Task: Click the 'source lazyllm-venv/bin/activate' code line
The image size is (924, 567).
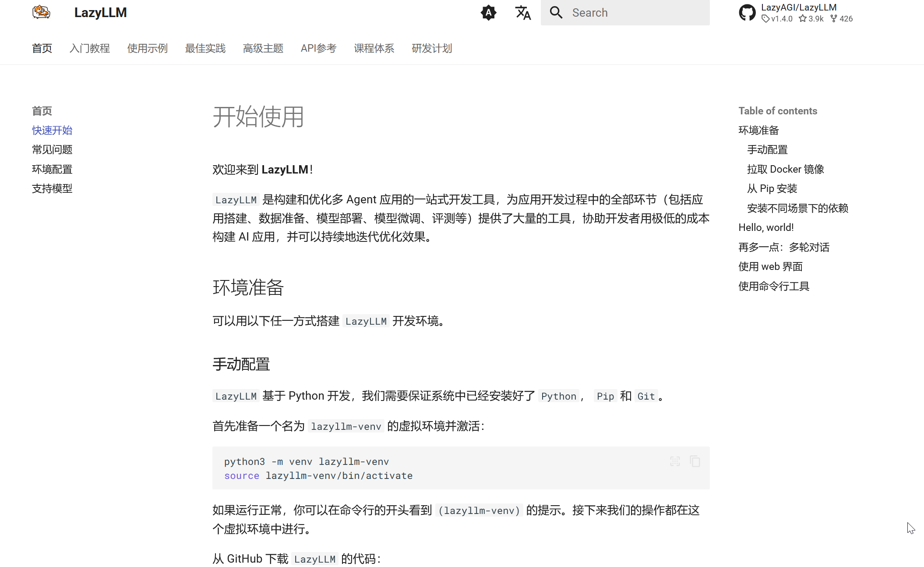Action: click(318, 475)
